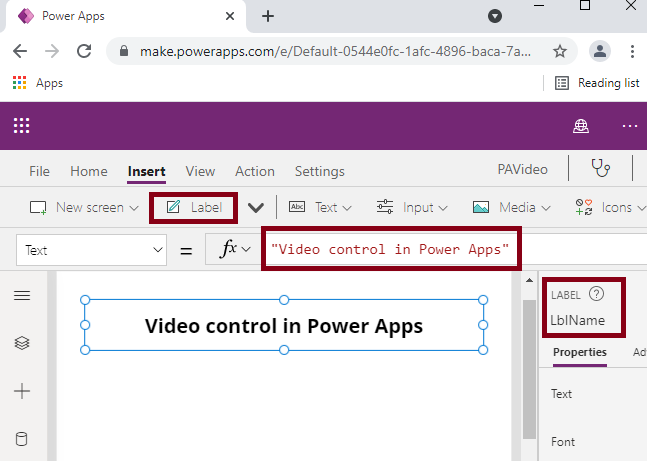
Task: Open the Text property selector dropdown
Action: coord(91,250)
